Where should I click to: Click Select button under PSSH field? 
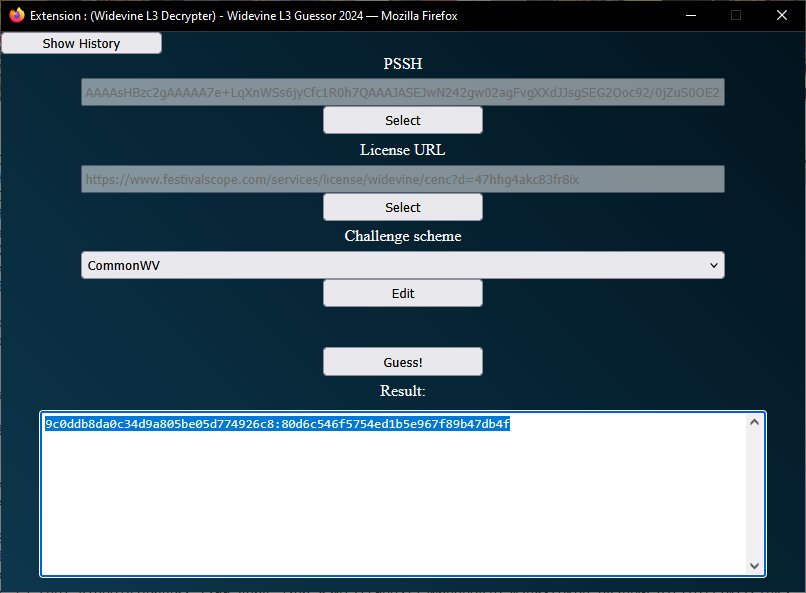[x=402, y=120]
